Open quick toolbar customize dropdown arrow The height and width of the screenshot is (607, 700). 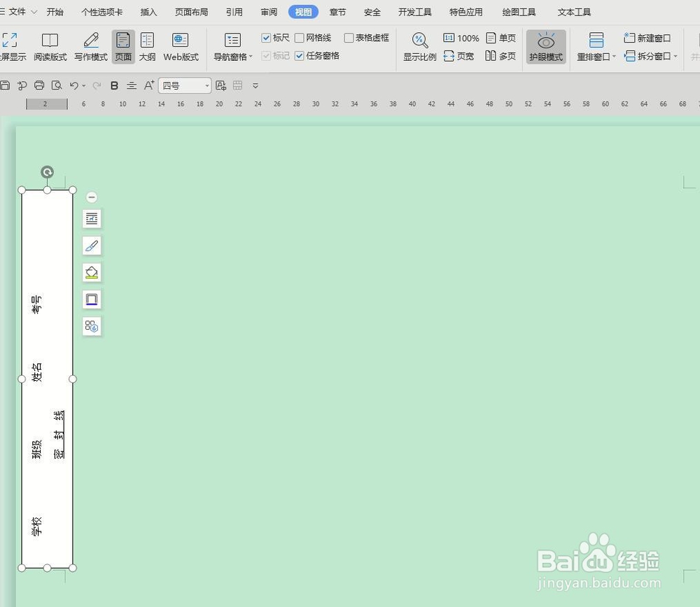coord(255,85)
